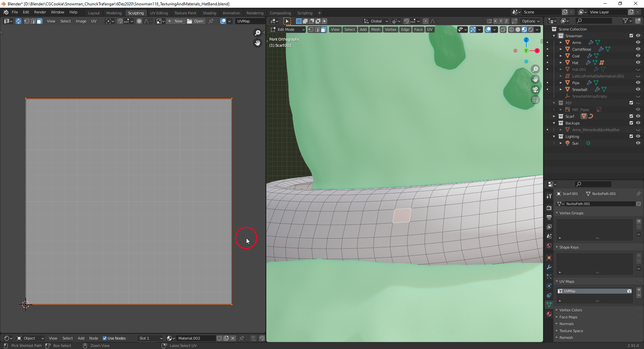Open the Global transform orientation dropdown

pyautogui.click(x=375, y=21)
